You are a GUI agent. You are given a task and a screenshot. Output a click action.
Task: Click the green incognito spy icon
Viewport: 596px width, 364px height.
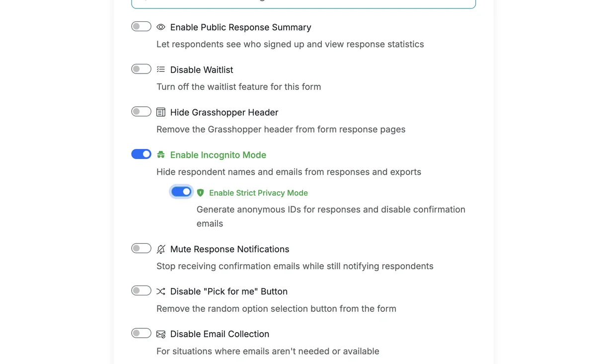(x=160, y=154)
